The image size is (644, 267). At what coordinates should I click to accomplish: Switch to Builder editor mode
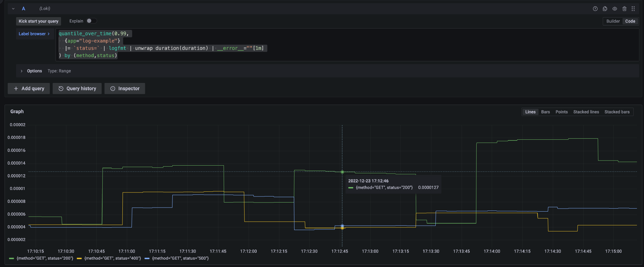point(613,21)
